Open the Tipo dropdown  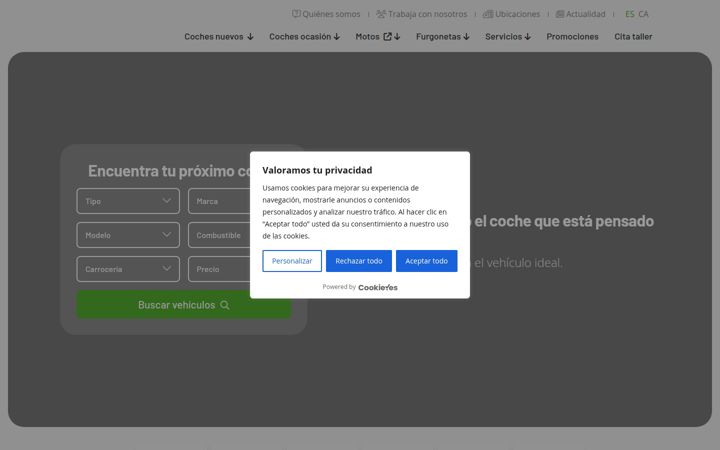128,201
